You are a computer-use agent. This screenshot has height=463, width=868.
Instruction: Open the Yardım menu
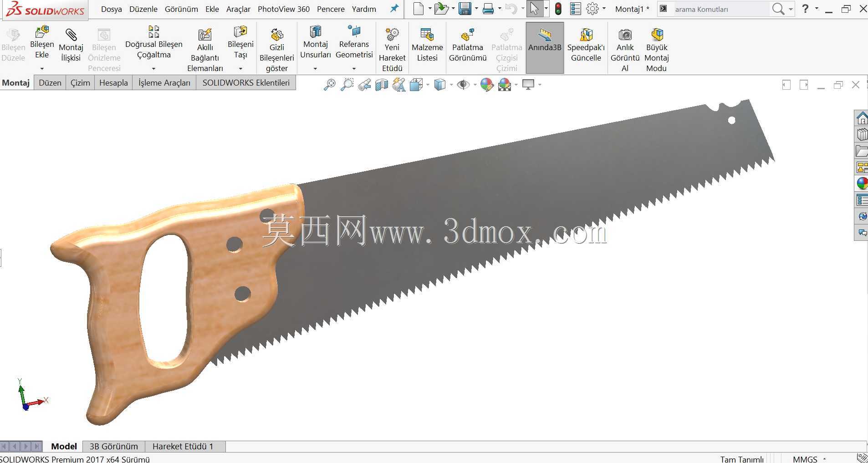pyautogui.click(x=364, y=9)
